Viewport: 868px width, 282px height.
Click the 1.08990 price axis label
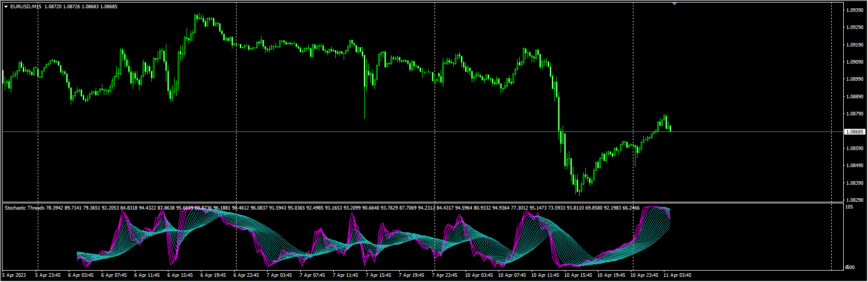[855, 79]
